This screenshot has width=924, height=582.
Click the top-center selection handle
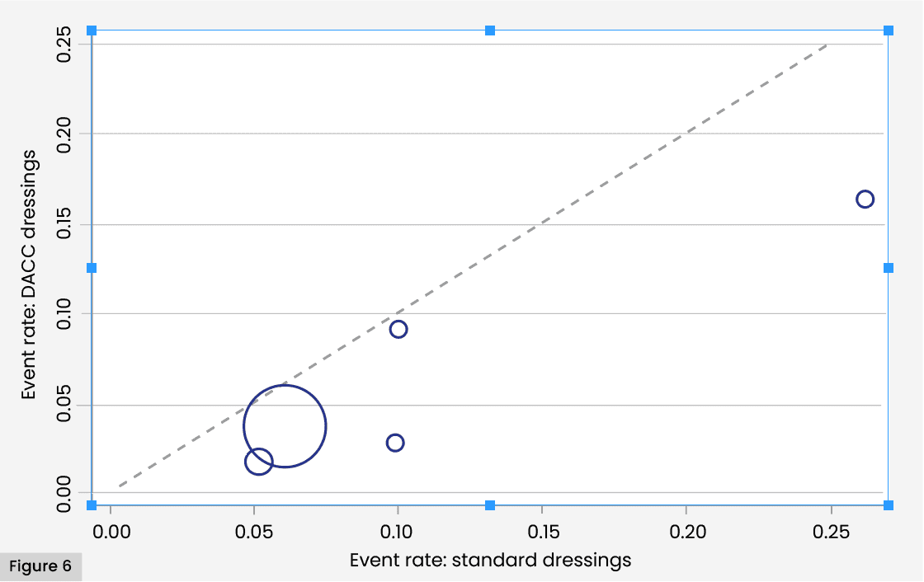[490, 31]
